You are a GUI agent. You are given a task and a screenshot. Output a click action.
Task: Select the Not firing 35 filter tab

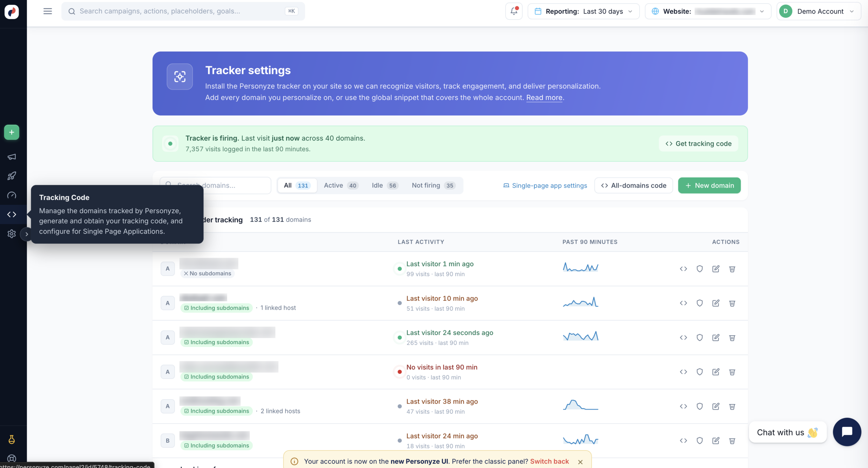tap(433, 186)
